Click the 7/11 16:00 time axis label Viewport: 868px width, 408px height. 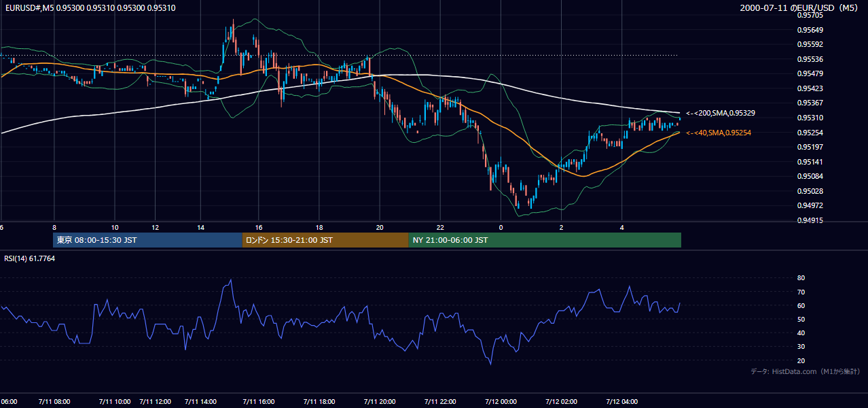coord(258,401)
